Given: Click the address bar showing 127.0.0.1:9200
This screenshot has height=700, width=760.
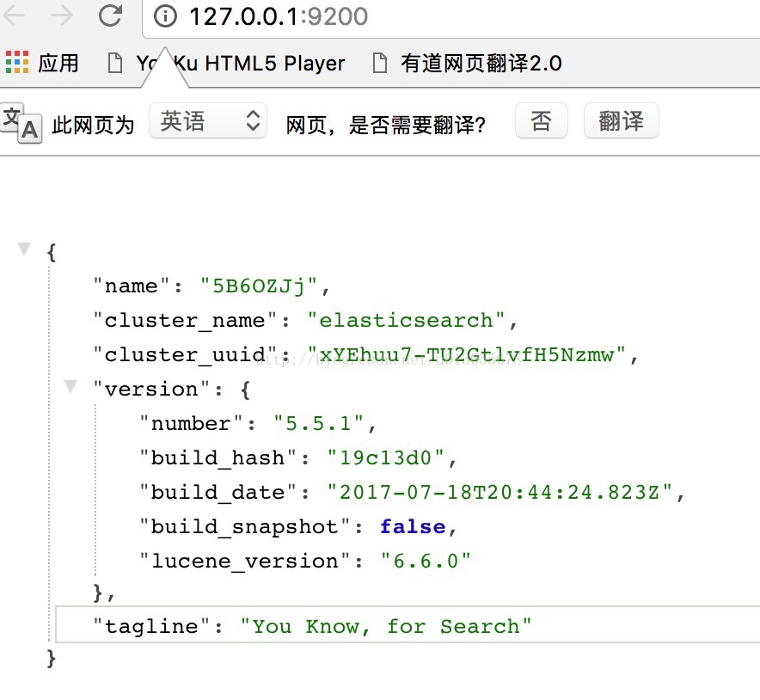Looking at the screenshot, I should (x=450, y=17).
